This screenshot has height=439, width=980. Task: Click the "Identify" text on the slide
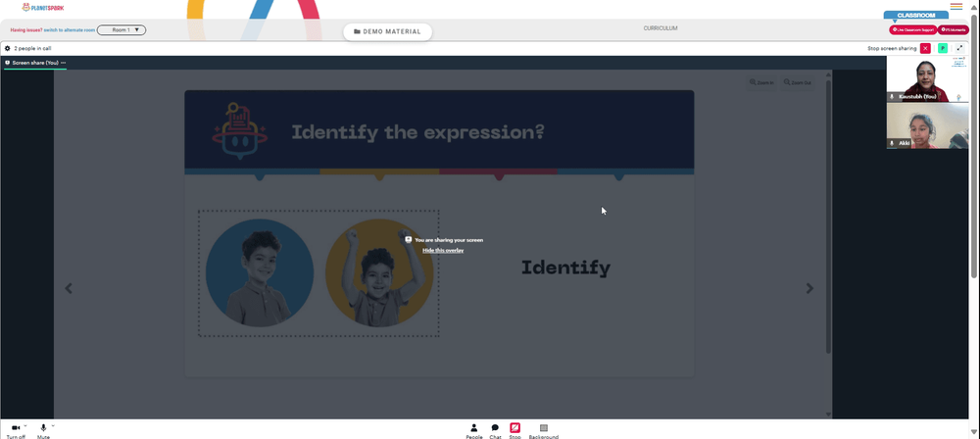coord(565,268)
